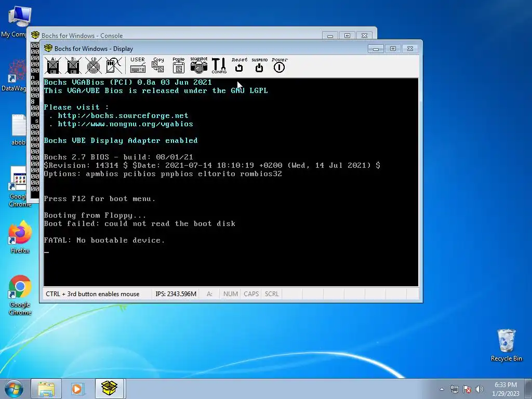This screenshot has height=399, width=532.
Task: Click the taskbar clock showing 6:33 PM
Action: click(506, 389)
